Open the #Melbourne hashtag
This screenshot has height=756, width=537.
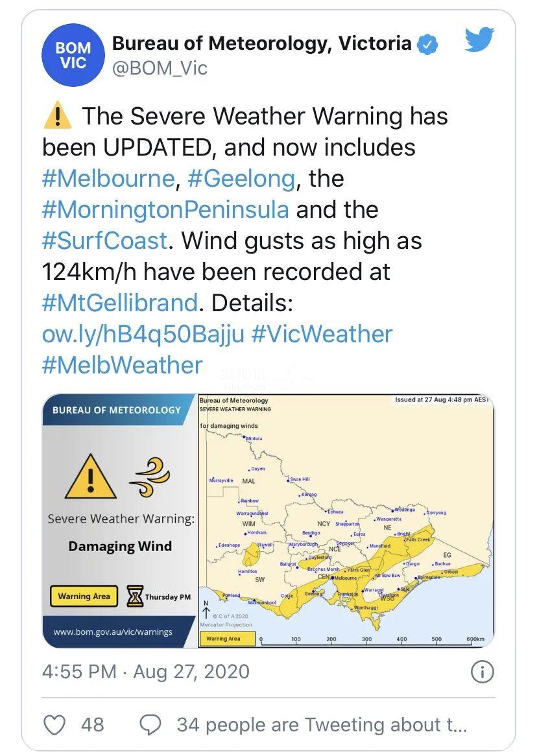pos(108,179)
